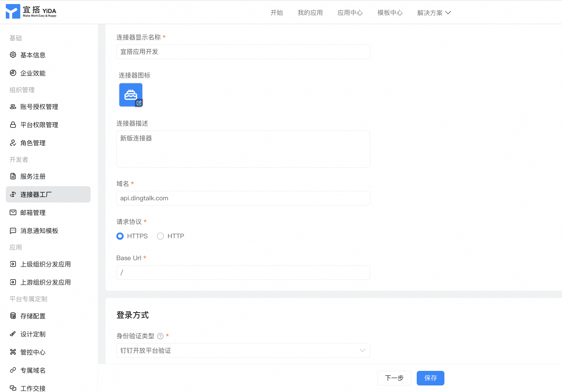This screenshot has width=562, height=392.
Task: Select the HTTPS protocol radio button
Action: coord(120,236)
